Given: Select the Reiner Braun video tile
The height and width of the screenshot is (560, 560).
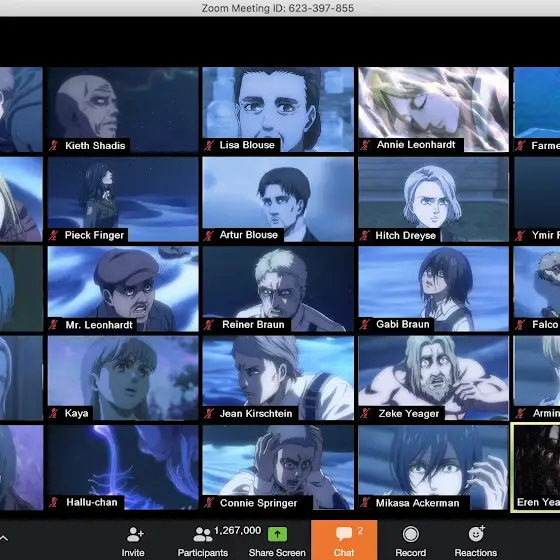Looking at the screenshot, I should pyautogui.click(x=278, y=289).
